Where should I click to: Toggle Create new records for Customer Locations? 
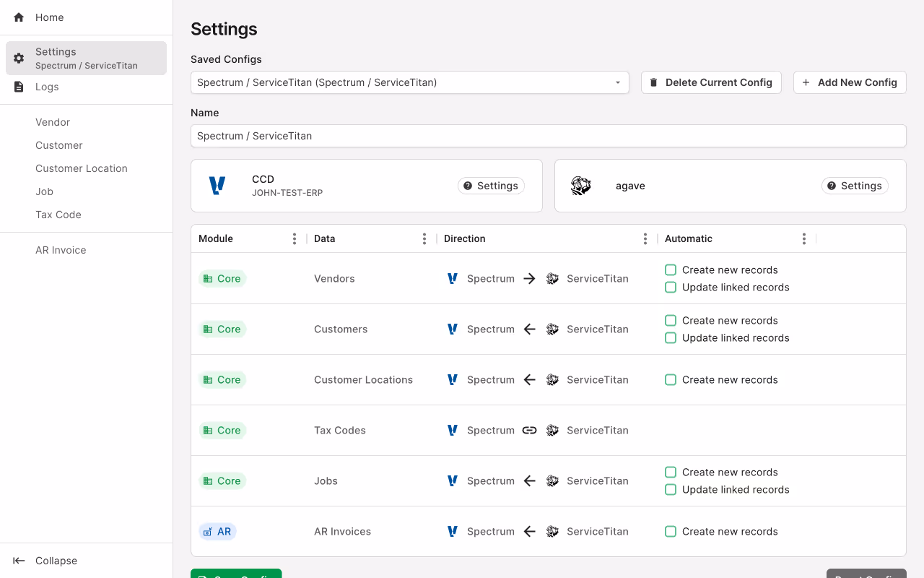(x=671, y=380)
